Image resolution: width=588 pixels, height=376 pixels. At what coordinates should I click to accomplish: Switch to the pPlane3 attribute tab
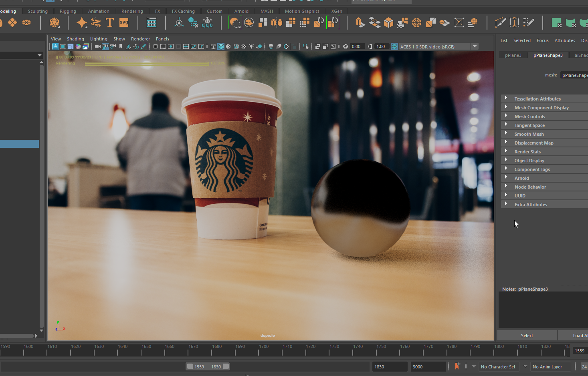(513, 55)
